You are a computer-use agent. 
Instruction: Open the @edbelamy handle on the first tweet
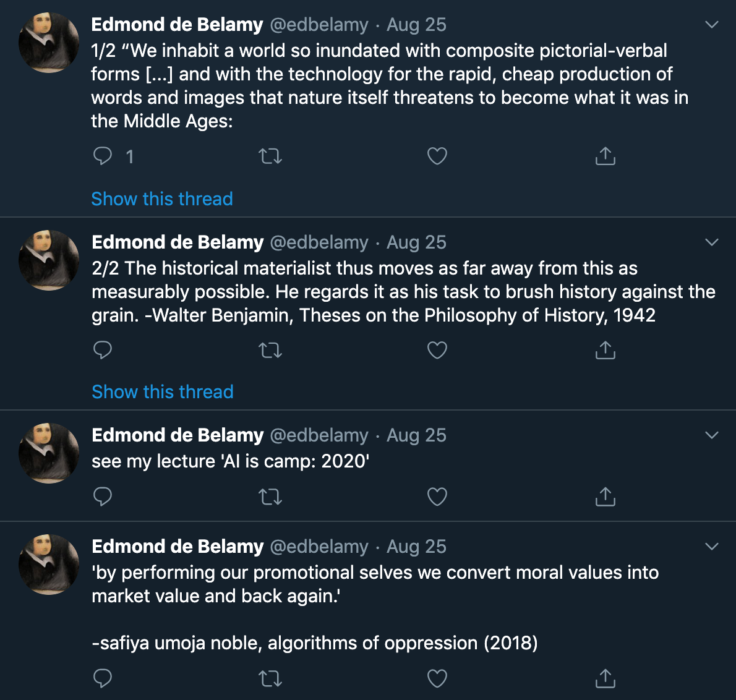(319, 25)
